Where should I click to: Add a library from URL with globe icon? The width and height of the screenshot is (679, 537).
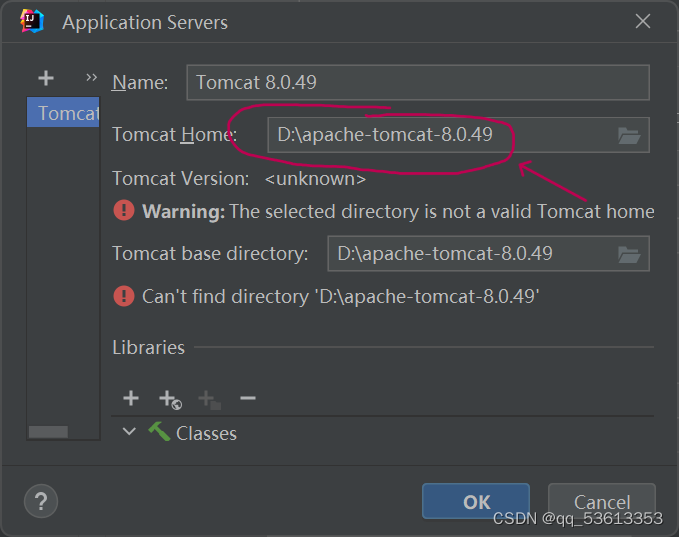pyautogui.click(x=170, y=399)
